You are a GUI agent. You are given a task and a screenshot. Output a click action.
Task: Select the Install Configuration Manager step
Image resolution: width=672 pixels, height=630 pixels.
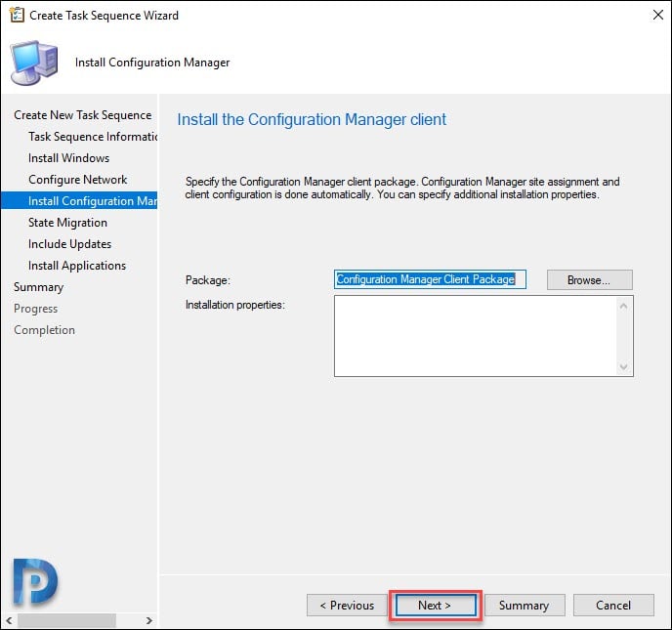(79, 200)
